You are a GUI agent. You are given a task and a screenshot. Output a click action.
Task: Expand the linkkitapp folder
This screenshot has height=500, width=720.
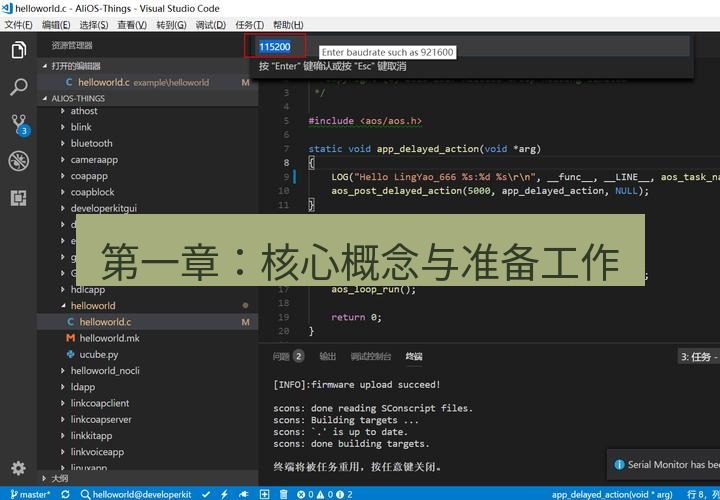(91, 436)
